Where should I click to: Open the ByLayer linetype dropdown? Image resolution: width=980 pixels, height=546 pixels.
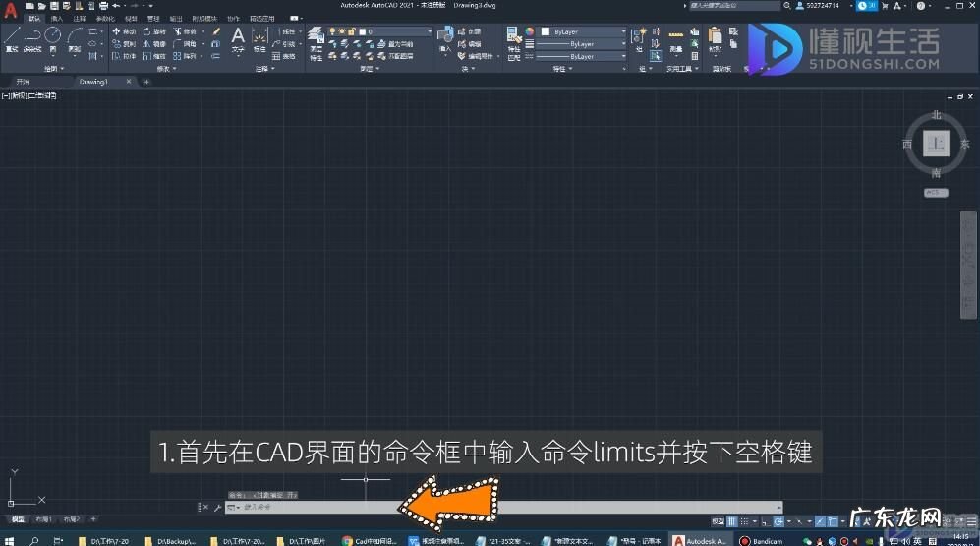tap(581, 56)
